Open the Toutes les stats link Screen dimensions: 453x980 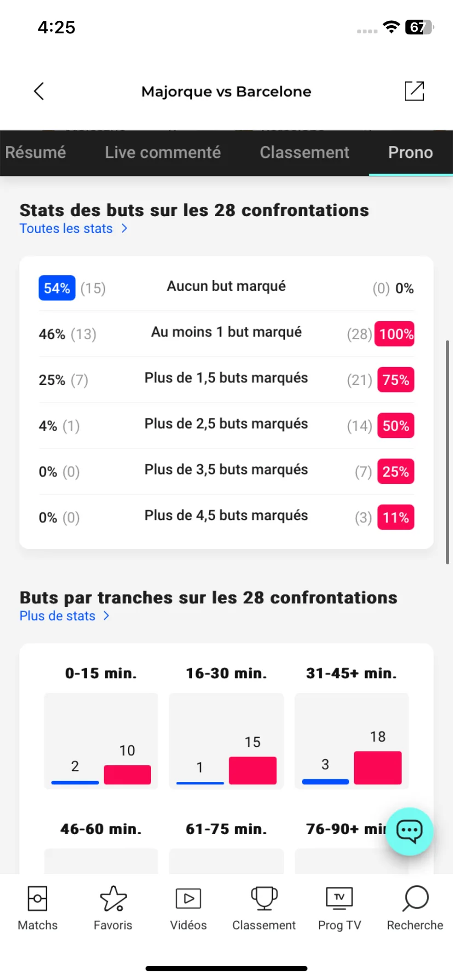[x=66, y=229]
